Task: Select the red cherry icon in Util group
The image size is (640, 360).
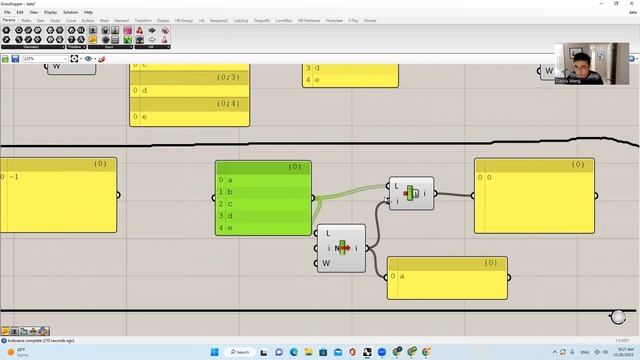Action: pos(140,30)
